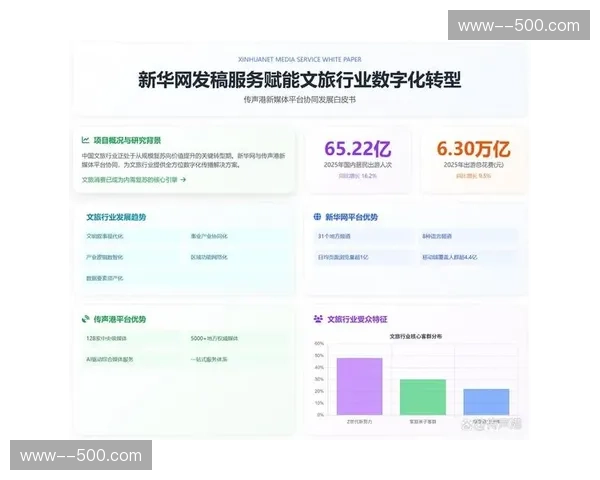Image resolution: width=600 pixels, height=480 pixels.
Task: Click the blue bar in the chart
Action: [x=486, y=402]
